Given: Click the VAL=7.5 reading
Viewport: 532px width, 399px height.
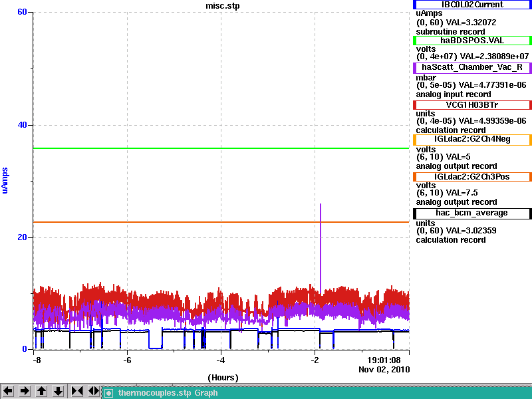Looking at the screenshot, I should coord(462,193).
